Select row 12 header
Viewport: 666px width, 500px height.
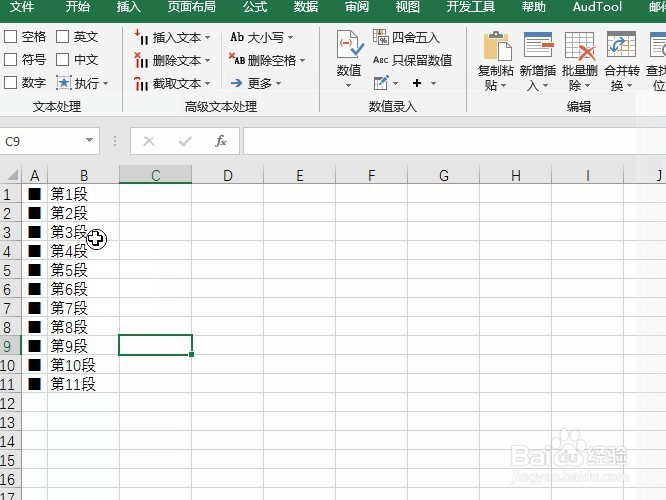click(x=10, y=403)
